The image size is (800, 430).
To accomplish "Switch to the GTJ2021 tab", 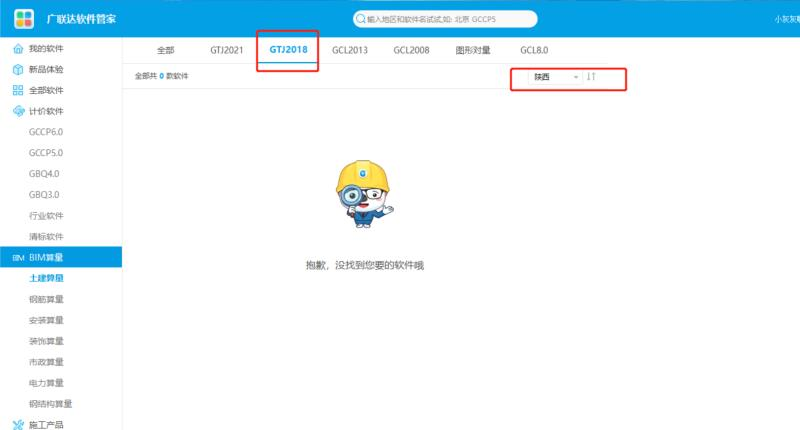I will pyautogui.click(x=227, y=50).
